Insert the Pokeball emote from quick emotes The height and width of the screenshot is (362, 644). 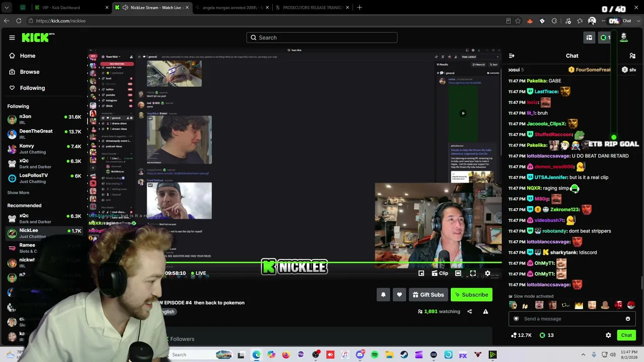pyautogui.click(x=631, y=305)
